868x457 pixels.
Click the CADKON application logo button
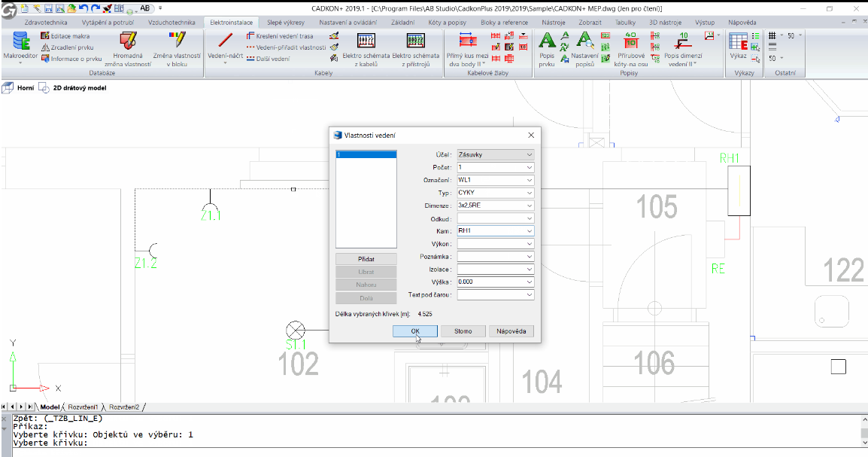tap(8, 10)
